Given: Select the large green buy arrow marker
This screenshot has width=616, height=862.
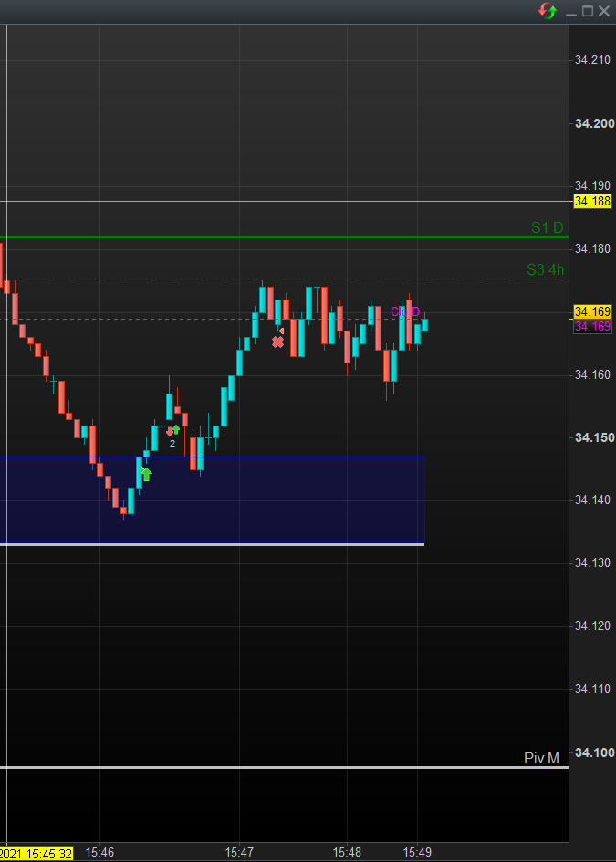Looking at the screenshot, I should (146, 473).
